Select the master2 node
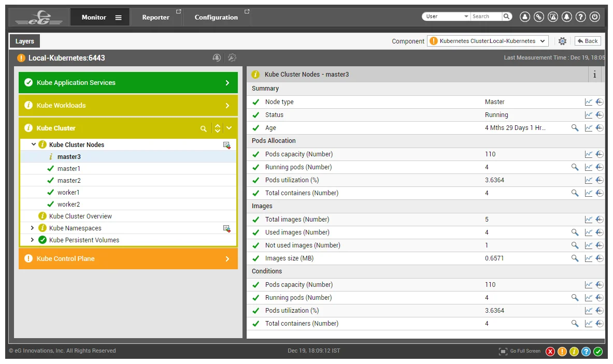 [x=69, y=180]
